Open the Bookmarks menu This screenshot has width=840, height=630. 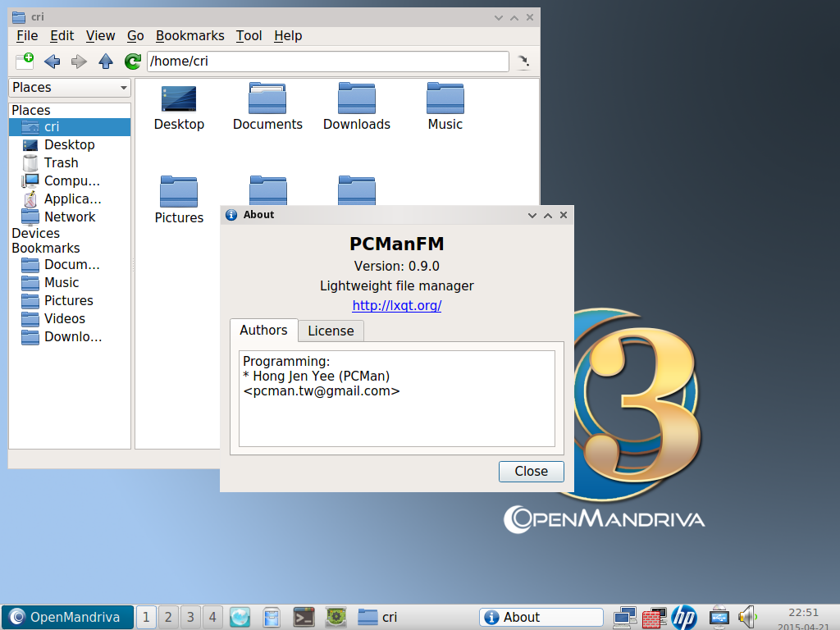[x=189, y=36]
